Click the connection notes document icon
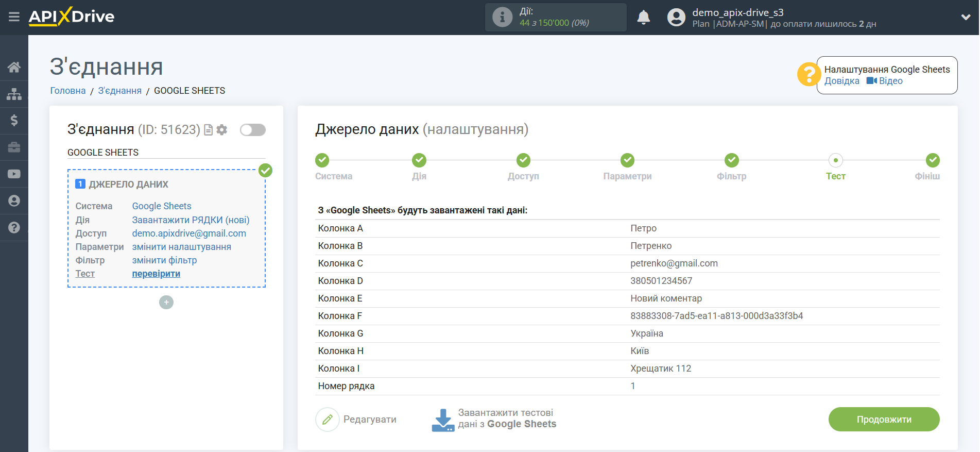Image resolution: width=980 pixels, height=452 pixels. (x=209, y=130)
